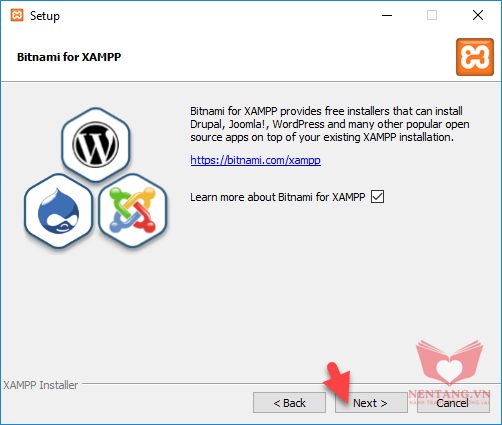The image size is (502, 425).
Task: Click the Drupal droplet hexagon logo
Action: 59,211
